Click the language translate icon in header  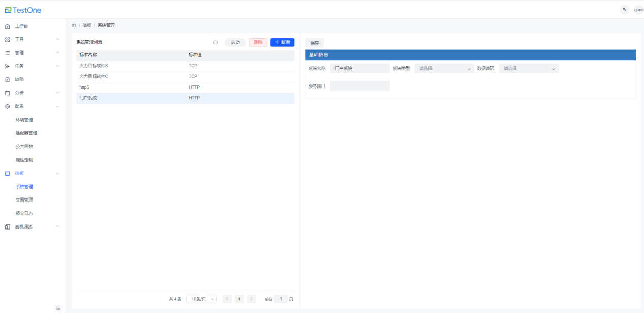[624, 10]
